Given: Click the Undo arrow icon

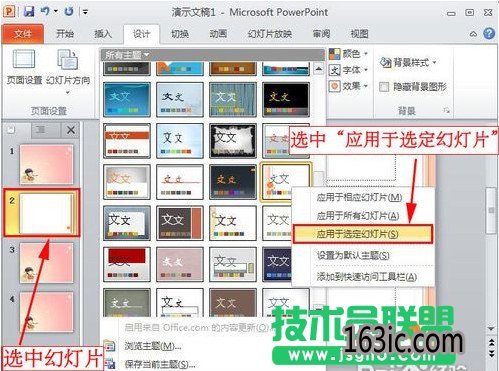Looking at the screenshot, I should point(45,11).
